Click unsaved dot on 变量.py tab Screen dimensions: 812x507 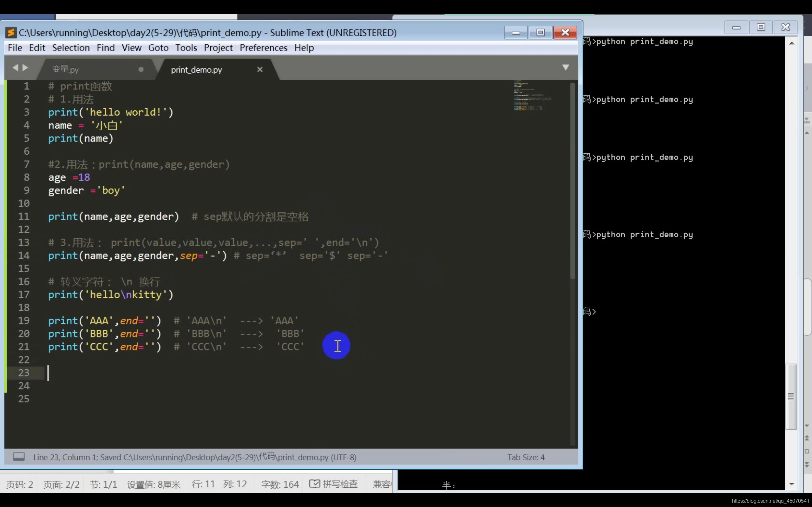(141, 69)
